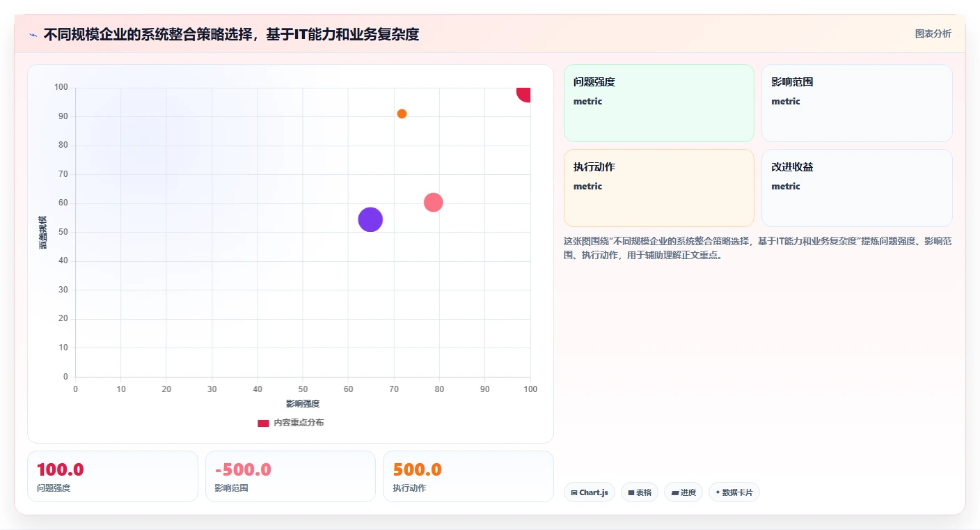
Task: Select the 数据卡片 tag chip
Action: (734, 492)
